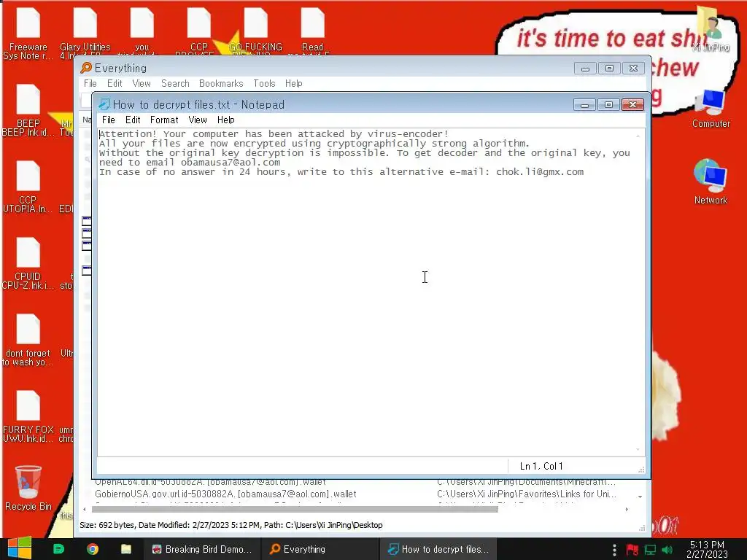This screenshot has height=560, width=747.
Task: Close the How to decrypt files Notepad window
Action: [632, 105]
